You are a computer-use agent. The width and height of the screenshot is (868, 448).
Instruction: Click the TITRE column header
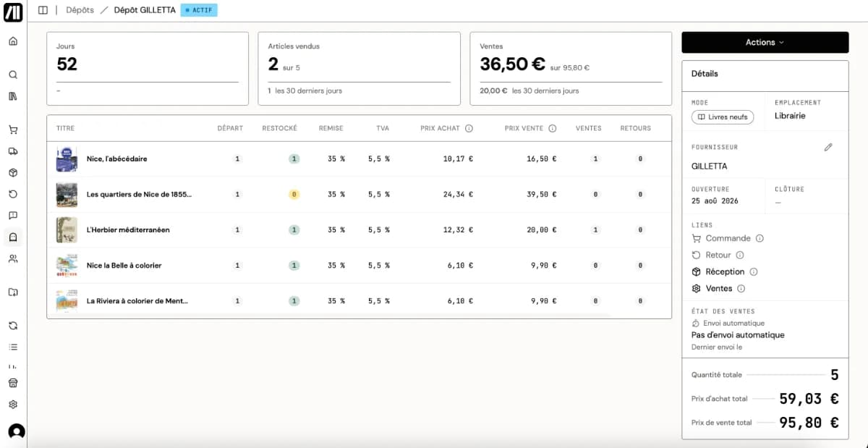(65, 128)
